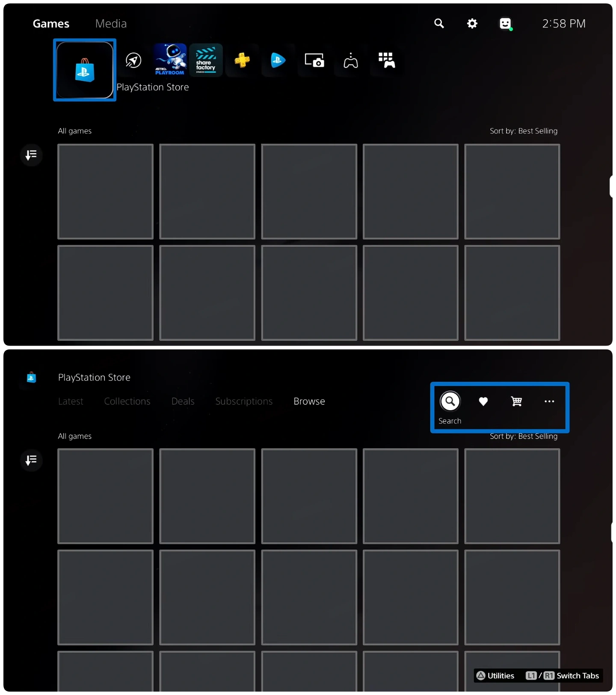Viewport: 616px width, 695px height.
Task: Open the Explore rocket icon
Action: 133,60
